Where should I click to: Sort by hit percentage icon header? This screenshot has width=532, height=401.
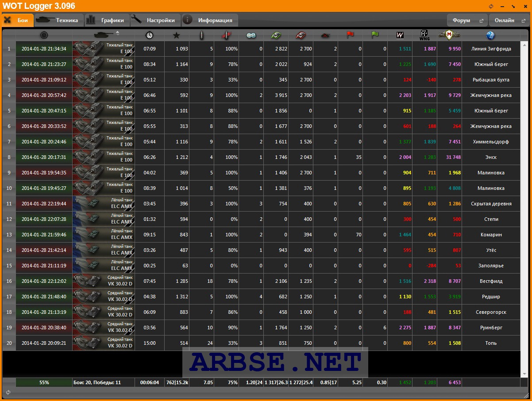[x=227, y=35]
